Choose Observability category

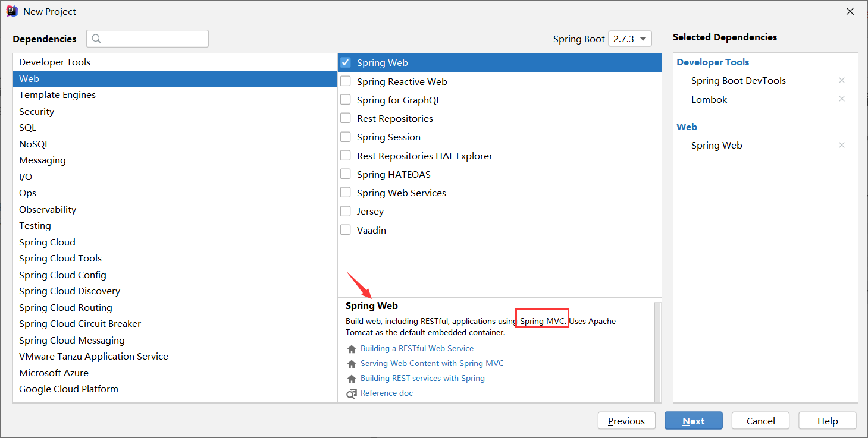175,209
